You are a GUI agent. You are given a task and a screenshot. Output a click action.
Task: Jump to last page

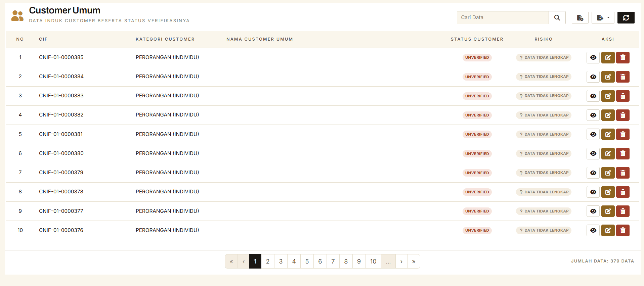point(414,261)
